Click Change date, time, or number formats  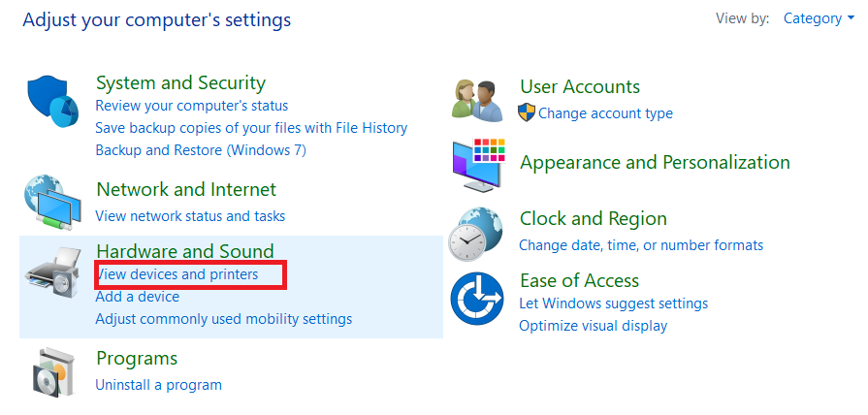[641, 245]
